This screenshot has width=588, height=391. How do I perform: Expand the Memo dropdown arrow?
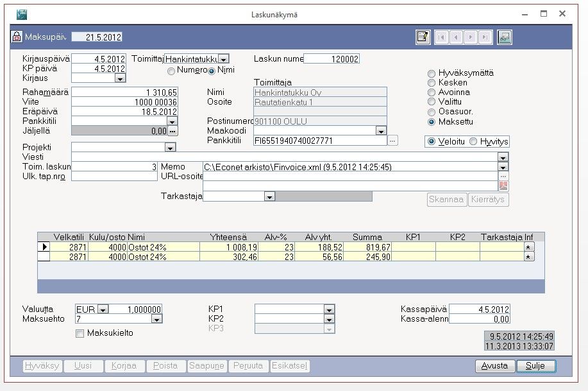tap(503, 167)
